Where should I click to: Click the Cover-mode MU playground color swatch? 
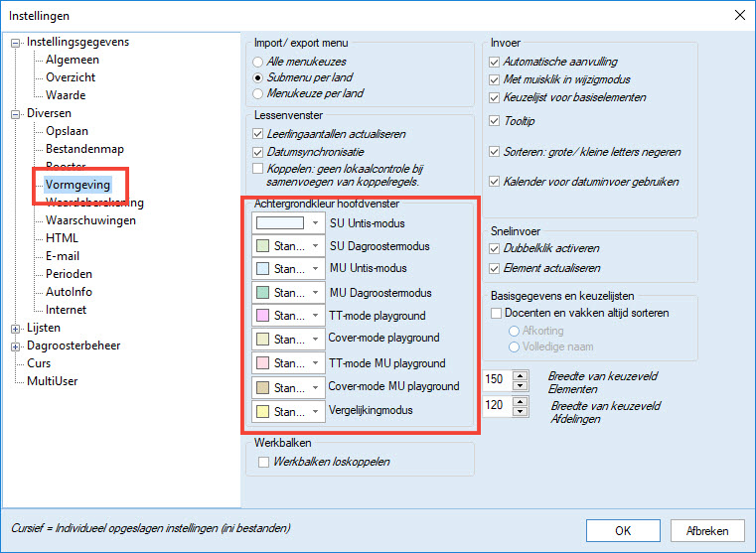click(263, 386)
